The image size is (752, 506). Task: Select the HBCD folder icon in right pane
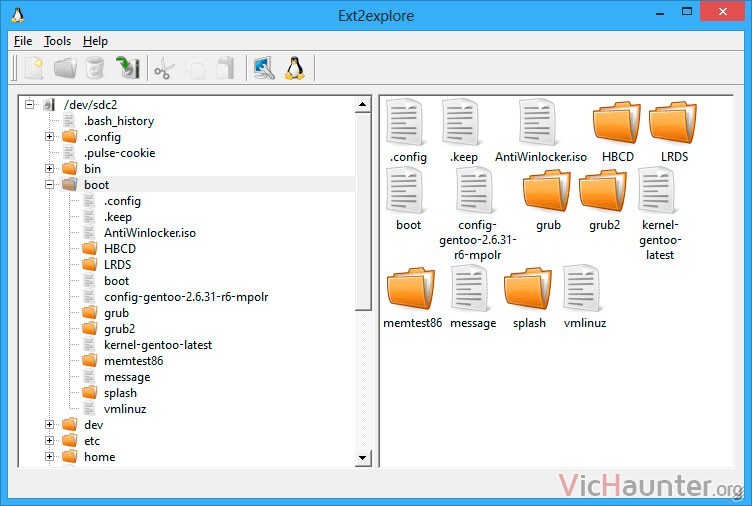click(x=617, y=122)
